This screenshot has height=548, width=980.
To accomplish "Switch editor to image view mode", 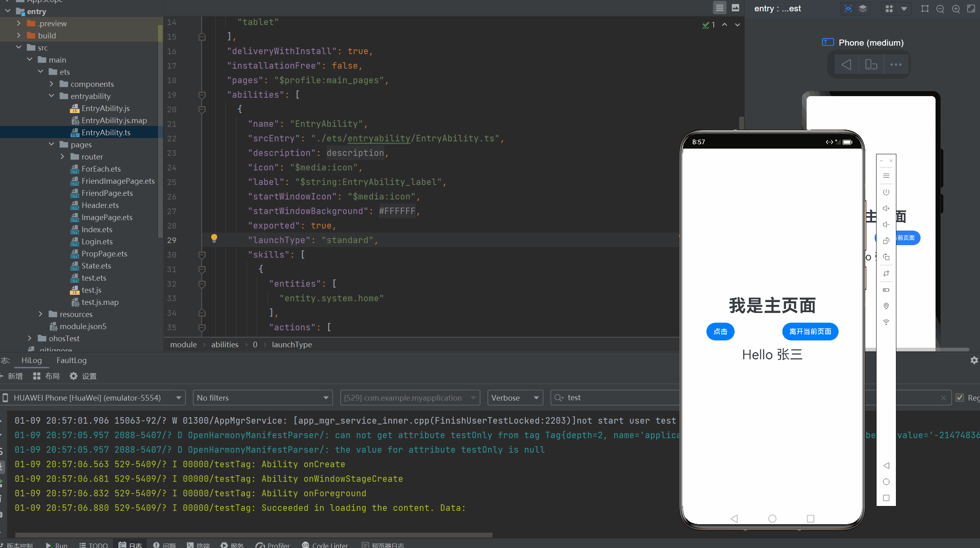I will (736, 8).
